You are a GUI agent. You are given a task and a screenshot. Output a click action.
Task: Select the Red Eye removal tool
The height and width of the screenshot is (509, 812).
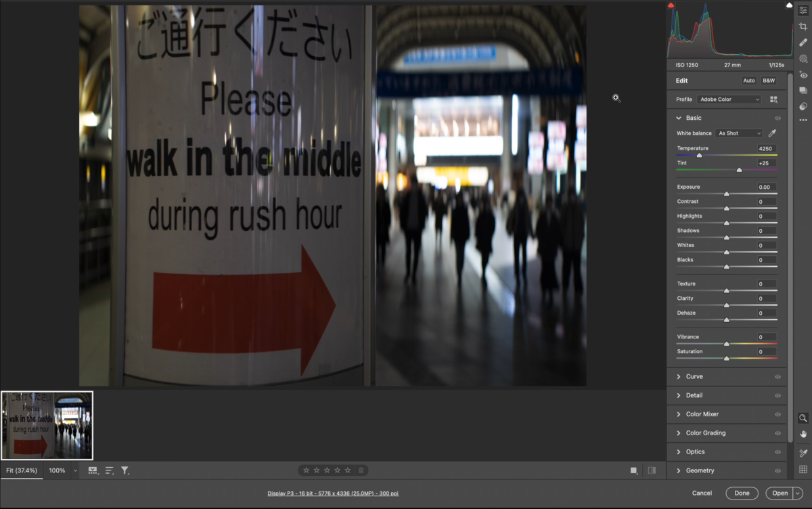point(803,75)
